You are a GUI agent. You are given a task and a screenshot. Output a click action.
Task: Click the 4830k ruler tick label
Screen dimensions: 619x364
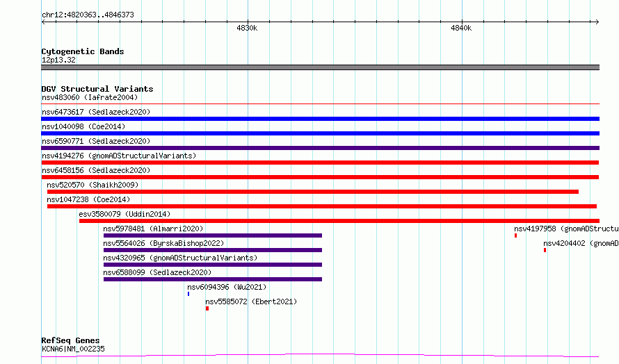point(247,28)
